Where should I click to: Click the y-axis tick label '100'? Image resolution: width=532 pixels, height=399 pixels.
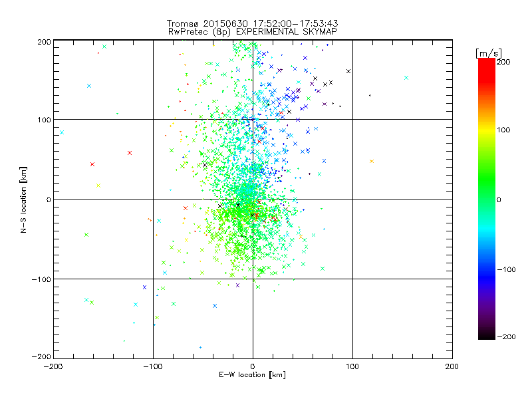pos(44,120)
